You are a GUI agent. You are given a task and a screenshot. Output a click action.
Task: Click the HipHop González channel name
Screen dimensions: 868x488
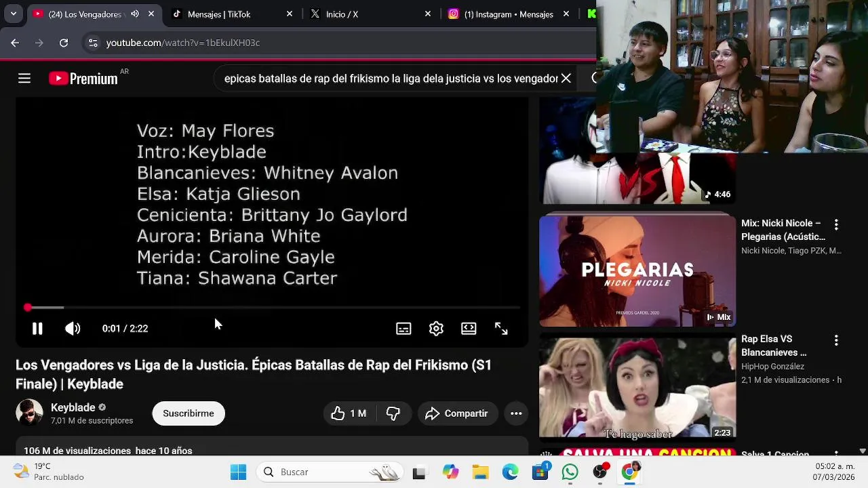pyautogui.click(x=772, y=367)
